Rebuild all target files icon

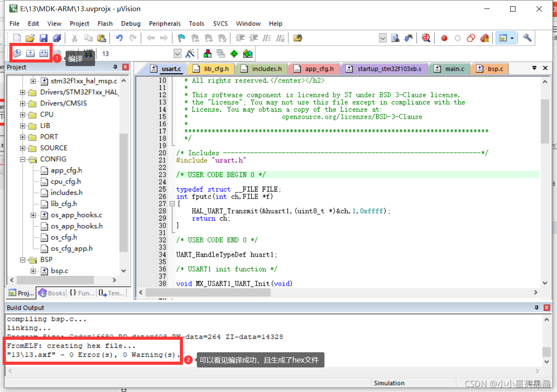point(43,54)
